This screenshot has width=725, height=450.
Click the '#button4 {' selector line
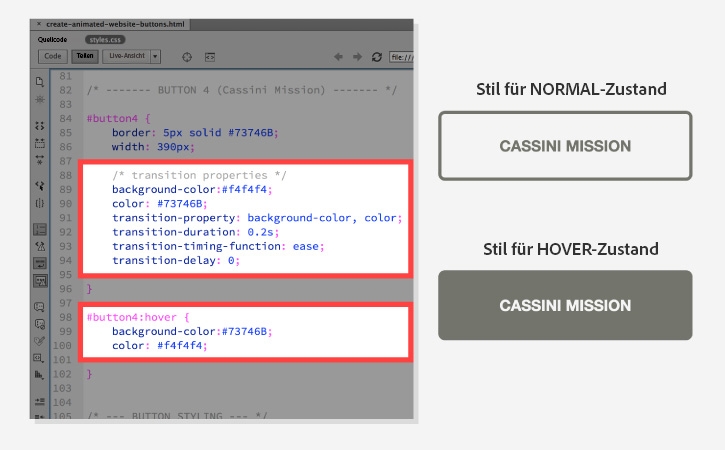click(118, 118)
